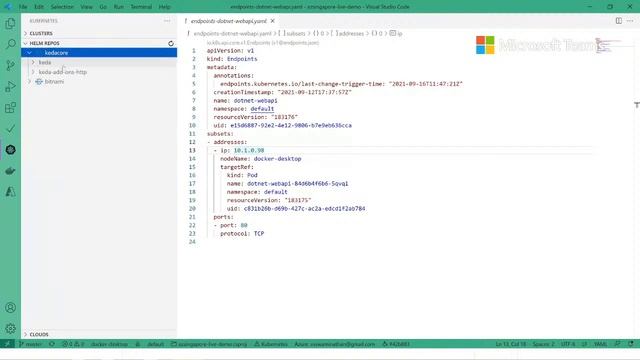Open the Azure view icon

click(x=10, y=192)
